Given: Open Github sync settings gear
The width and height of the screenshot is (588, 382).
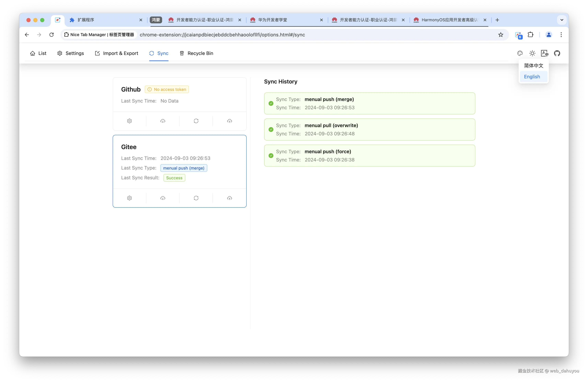Looking at the screenshot, I should 129,121.
